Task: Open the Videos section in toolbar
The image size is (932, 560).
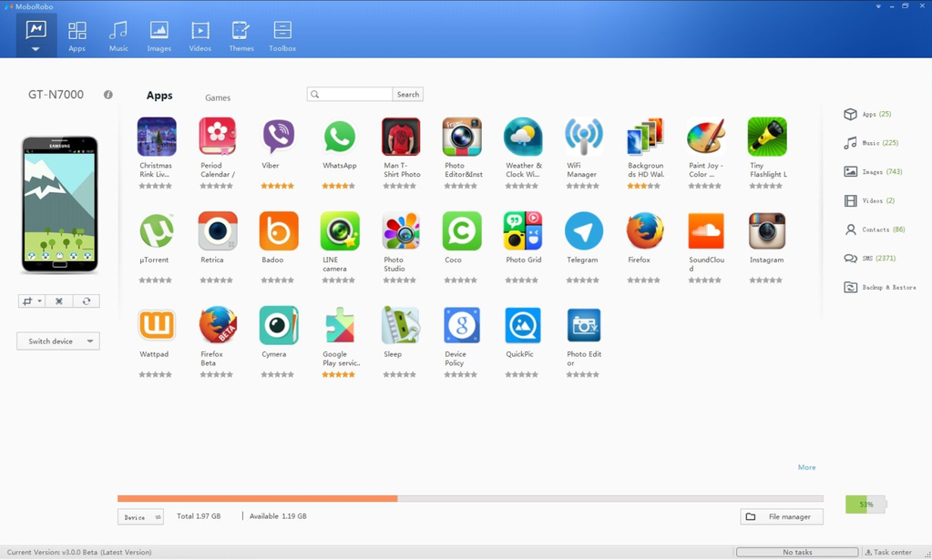Action: point(200,36)
